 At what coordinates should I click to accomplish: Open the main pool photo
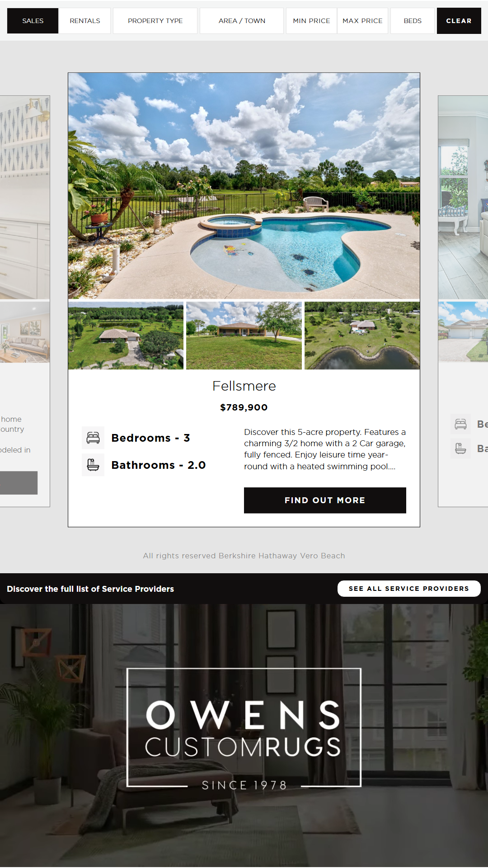click(x=244, y=186)
